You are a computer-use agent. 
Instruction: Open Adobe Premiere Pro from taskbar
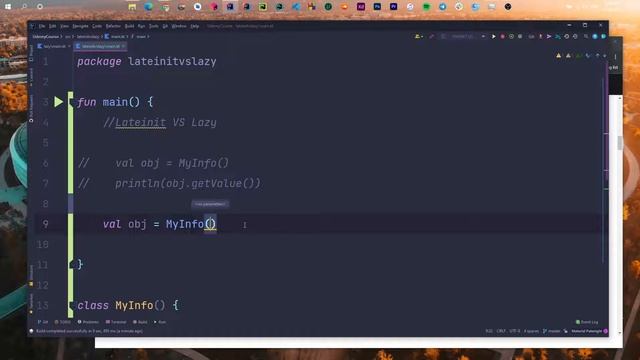click(x=393, y=7)
